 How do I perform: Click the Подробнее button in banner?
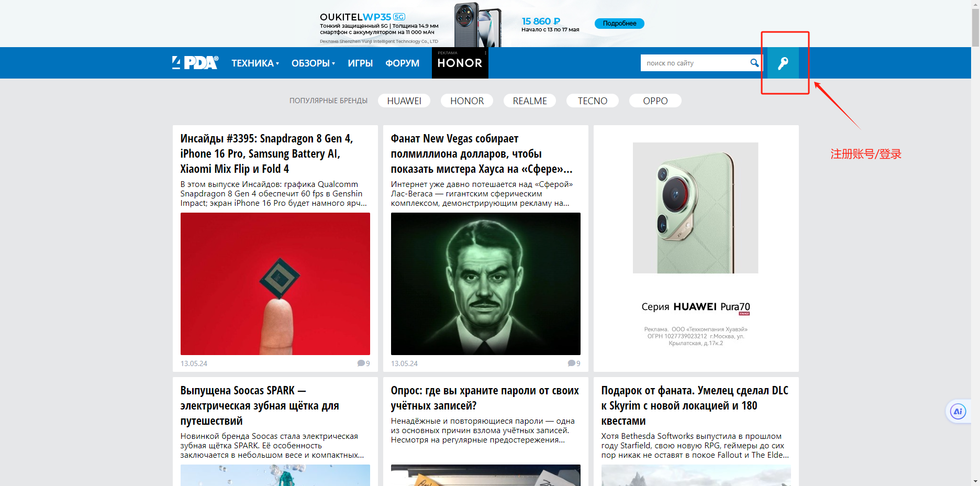pyautogui.click(x=619, y=24)
